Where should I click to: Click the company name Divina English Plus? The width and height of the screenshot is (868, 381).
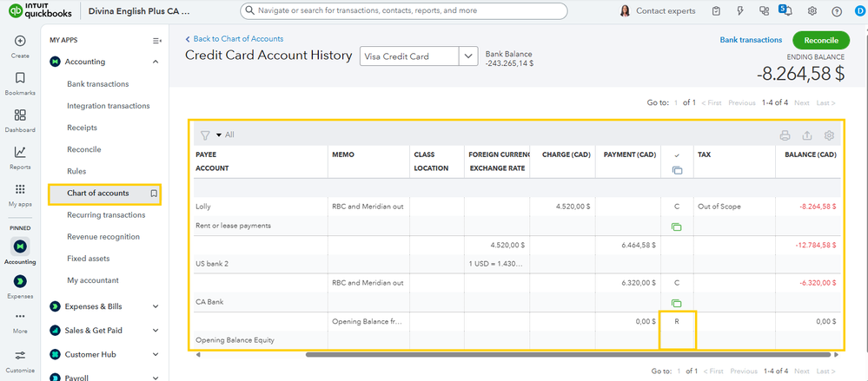point(140,11)
